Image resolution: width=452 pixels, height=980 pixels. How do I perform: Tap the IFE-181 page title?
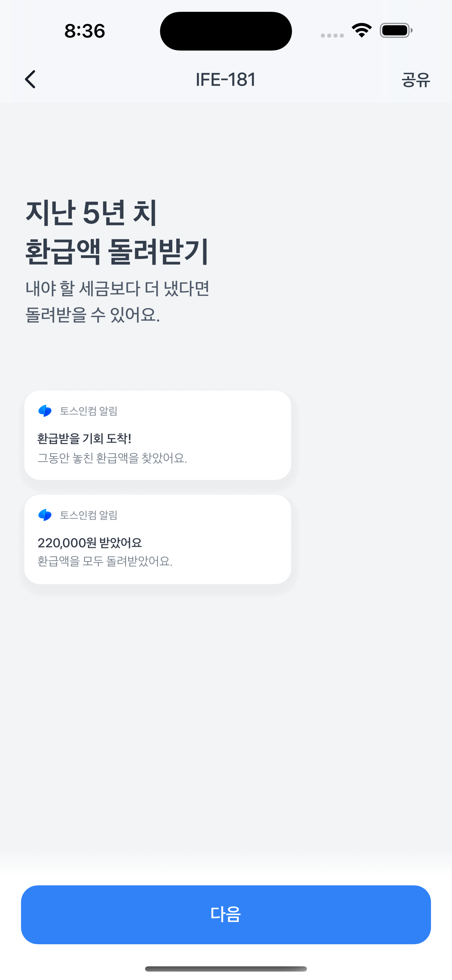(226, 80)
